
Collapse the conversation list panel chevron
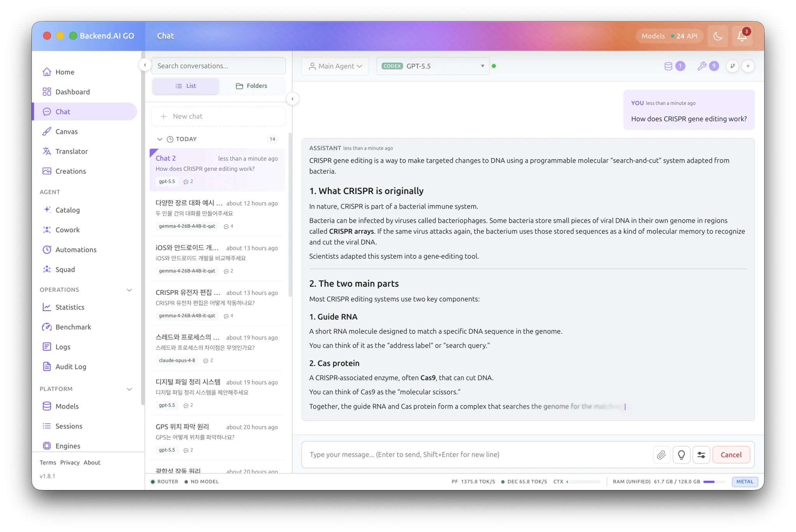pyautogui.click(x=292, y=99)
